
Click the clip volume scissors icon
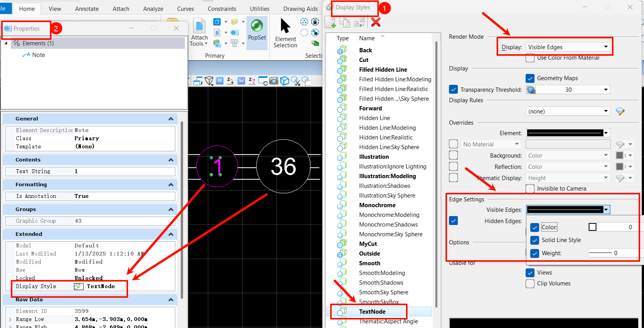(295, 81)
